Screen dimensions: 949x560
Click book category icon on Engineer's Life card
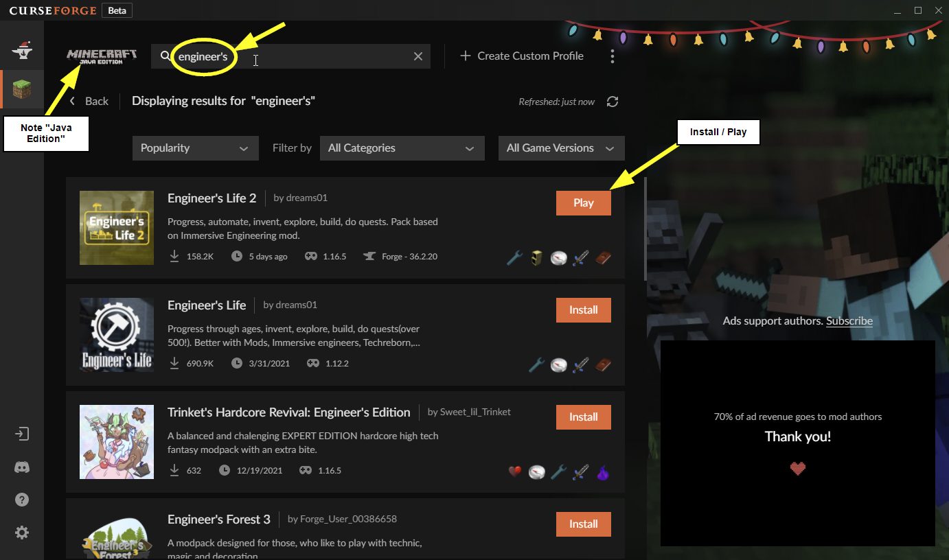coord(602,365)
